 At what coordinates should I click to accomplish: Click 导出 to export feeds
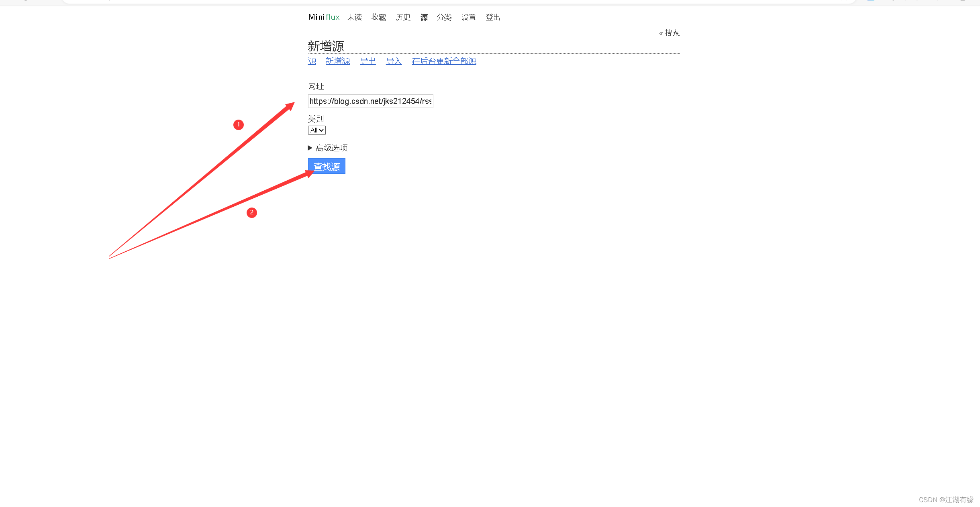tap(367, 61)
